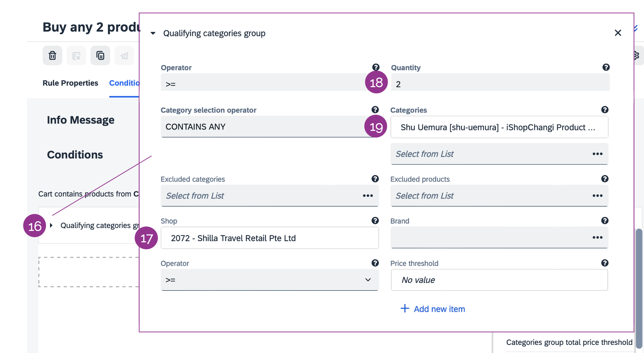Click the Price threshold input field
Viewport: 644px width, 353px height.
tap(499, 280)
